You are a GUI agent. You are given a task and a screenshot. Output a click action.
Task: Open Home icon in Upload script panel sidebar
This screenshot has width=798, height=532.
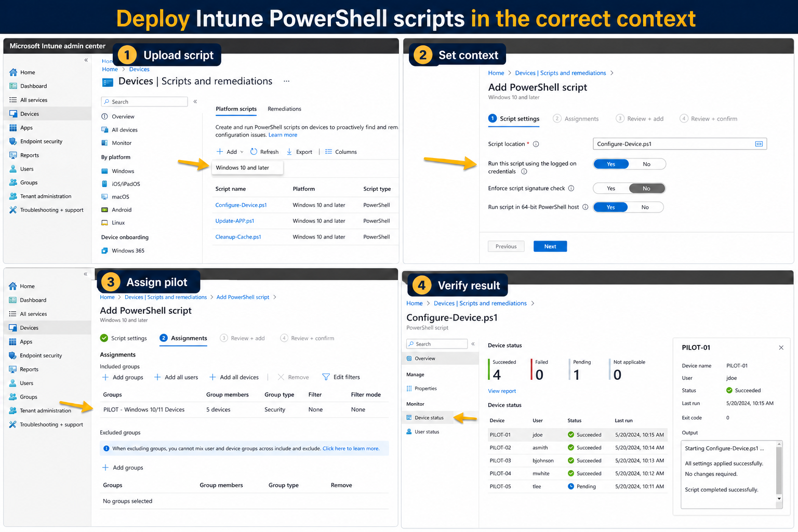13,72
